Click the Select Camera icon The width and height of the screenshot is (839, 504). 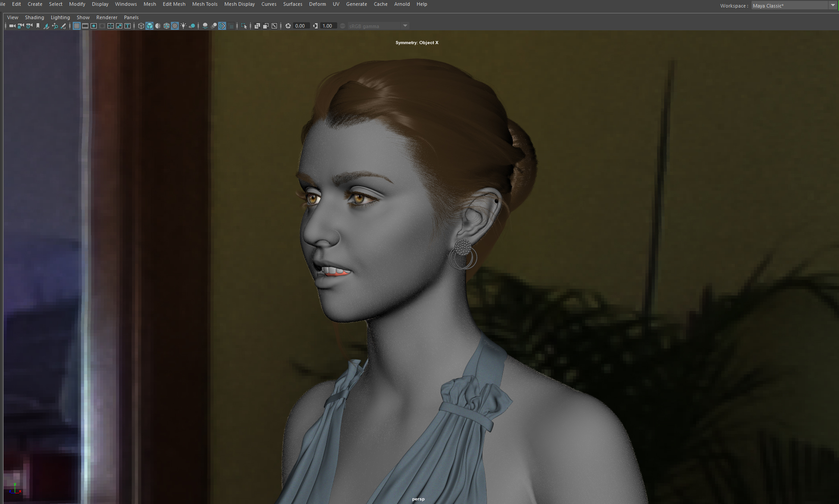click(12, 26)
